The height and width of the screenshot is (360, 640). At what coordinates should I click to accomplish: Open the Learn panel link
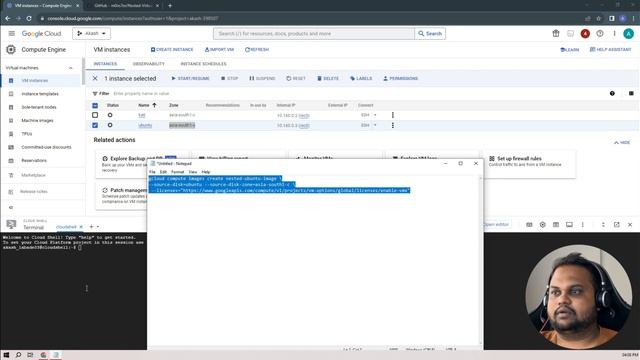[569, 49]
